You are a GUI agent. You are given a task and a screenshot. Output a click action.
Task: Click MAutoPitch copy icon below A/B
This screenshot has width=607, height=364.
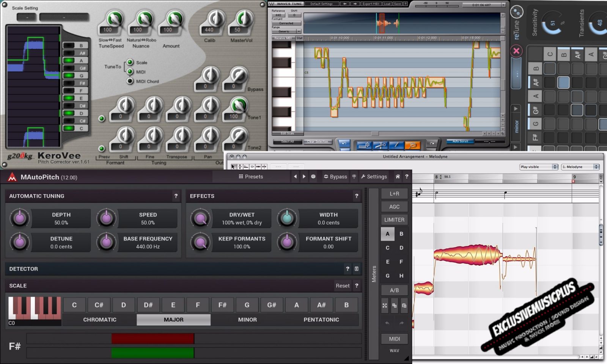click(x=395, y=306)
